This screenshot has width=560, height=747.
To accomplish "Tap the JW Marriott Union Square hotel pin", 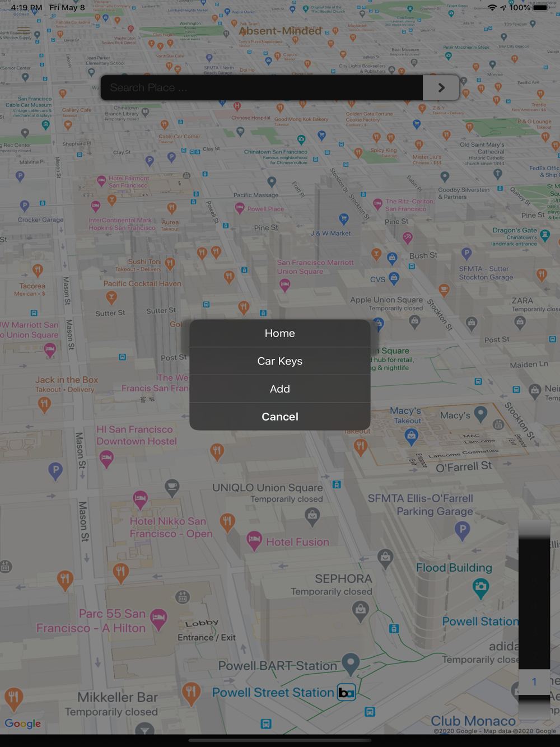I will pos(50,351).
